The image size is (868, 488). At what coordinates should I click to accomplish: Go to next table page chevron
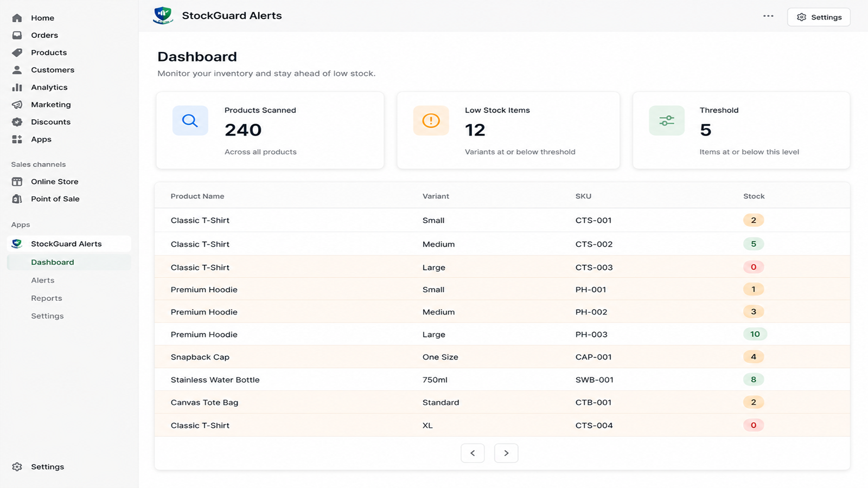(506, 453)
